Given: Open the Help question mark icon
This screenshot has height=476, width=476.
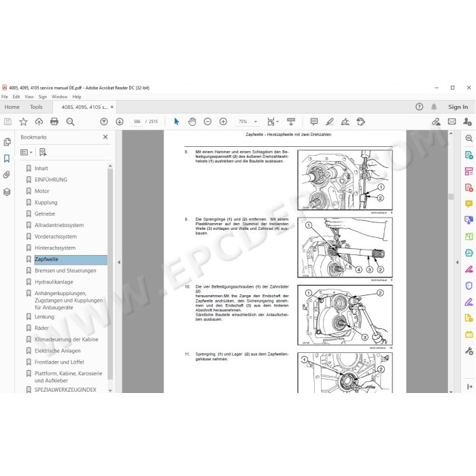Looking at the screenshot, I should pyautogui.click(x=420, y=107).
